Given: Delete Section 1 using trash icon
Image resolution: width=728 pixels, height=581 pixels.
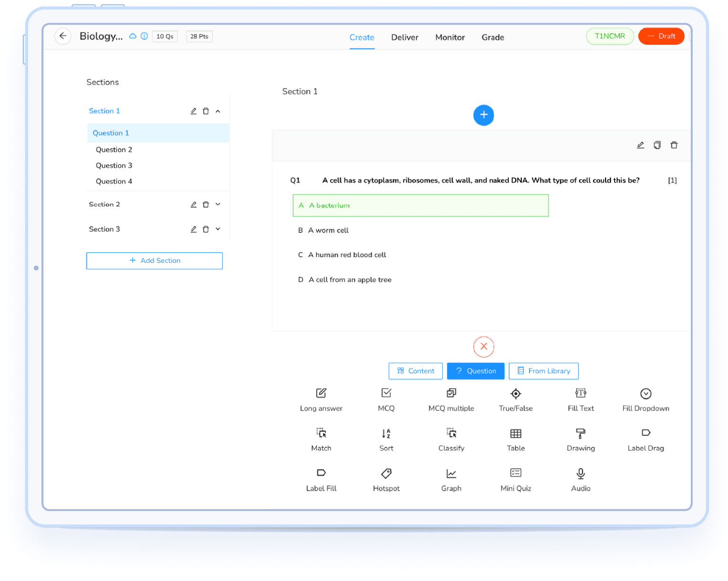Looking at the screenshot, I should coord(206,111).
